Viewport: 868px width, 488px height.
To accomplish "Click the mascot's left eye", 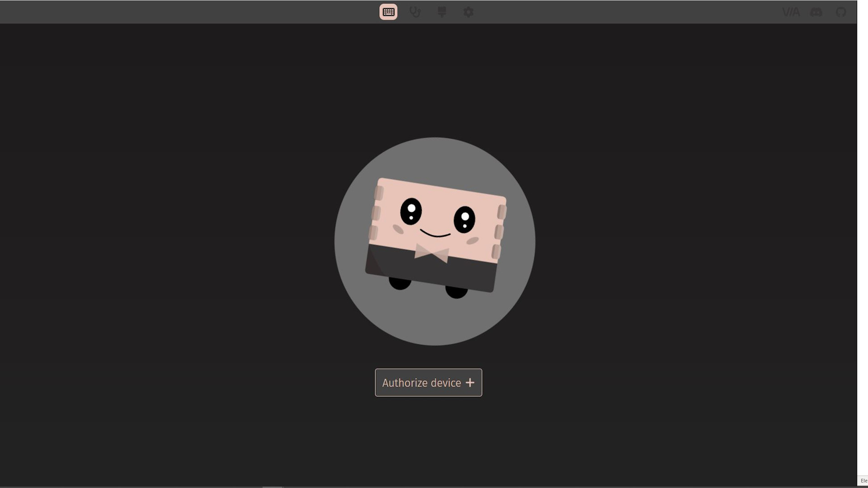I will click(411, 211).
